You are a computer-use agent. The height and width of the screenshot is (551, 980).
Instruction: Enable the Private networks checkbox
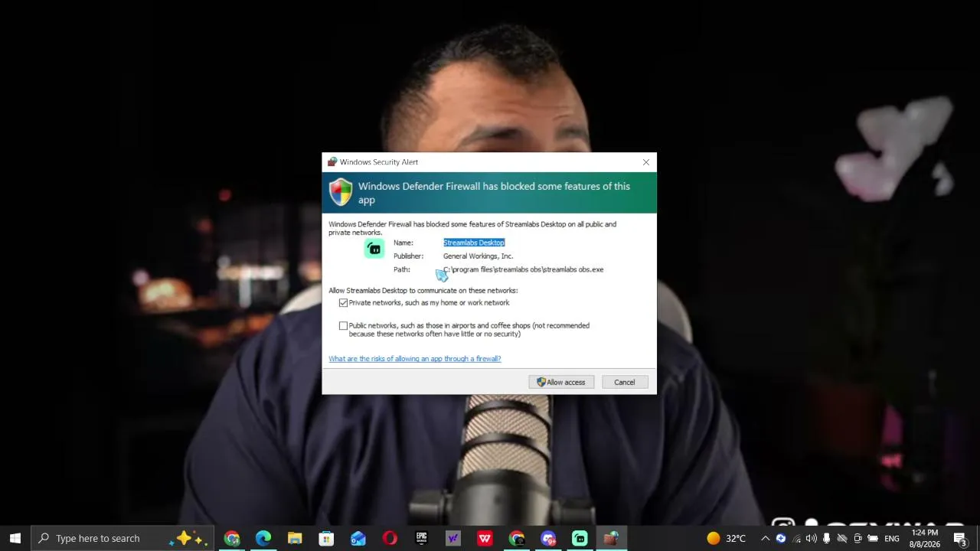tap(344, 303)
